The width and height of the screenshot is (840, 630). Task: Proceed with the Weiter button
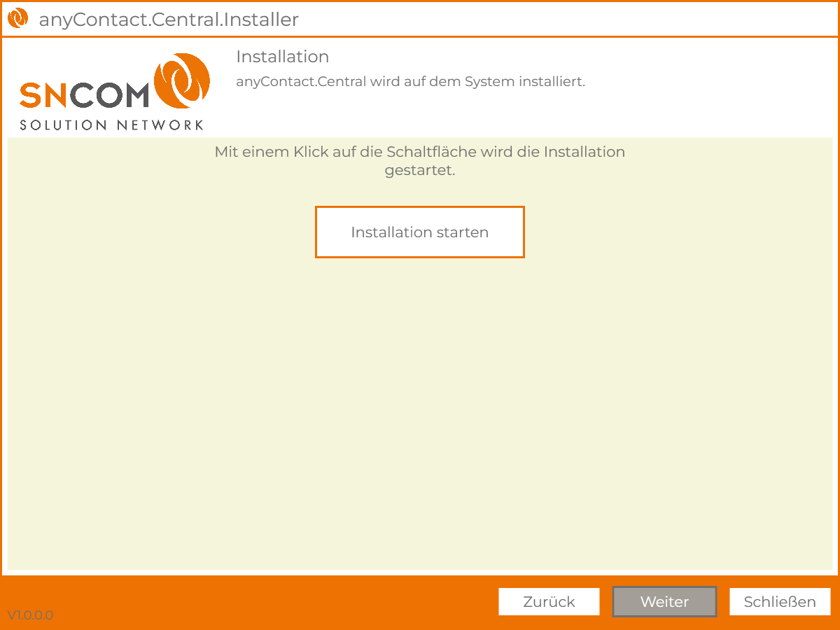tap(664, 602)
